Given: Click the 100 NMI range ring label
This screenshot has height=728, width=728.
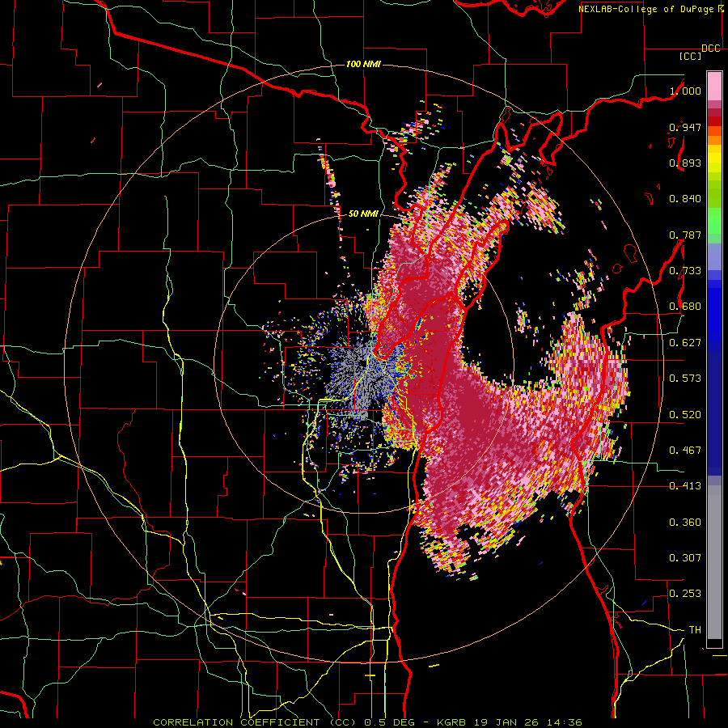Looking at the screenshot, I should (x=363, y=64).
